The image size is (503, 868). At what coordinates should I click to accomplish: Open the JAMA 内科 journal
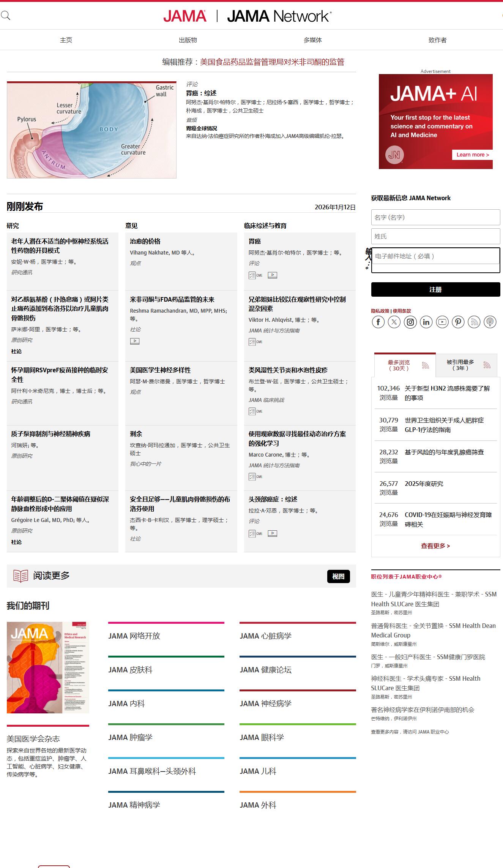pyautogui.click(x=126, y=704)
